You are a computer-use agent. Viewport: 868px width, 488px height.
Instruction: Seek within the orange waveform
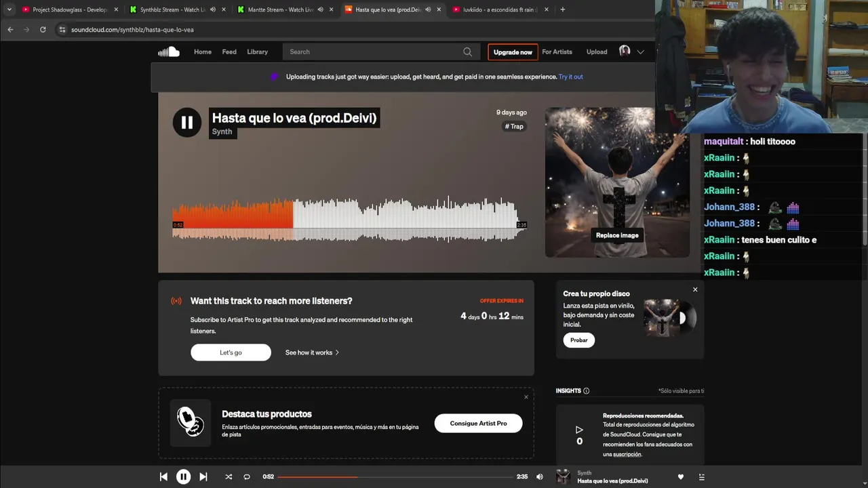click(233, 220)
